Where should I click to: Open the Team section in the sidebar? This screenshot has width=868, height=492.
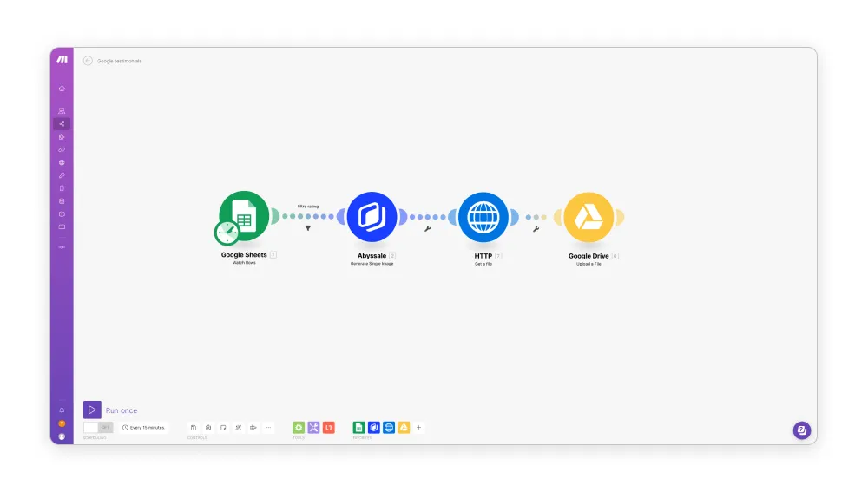pyautogui.click(x=62, y=111)
